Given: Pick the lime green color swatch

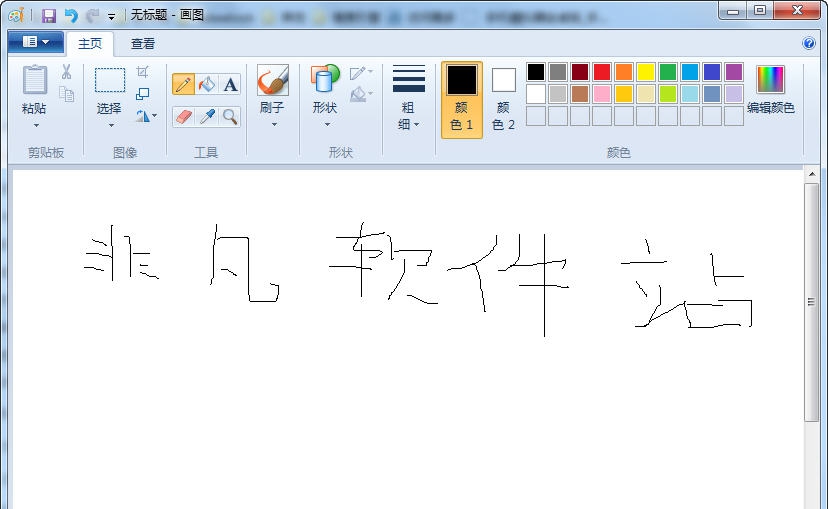Looking at the screenshot, I should [x=668, y=94].
